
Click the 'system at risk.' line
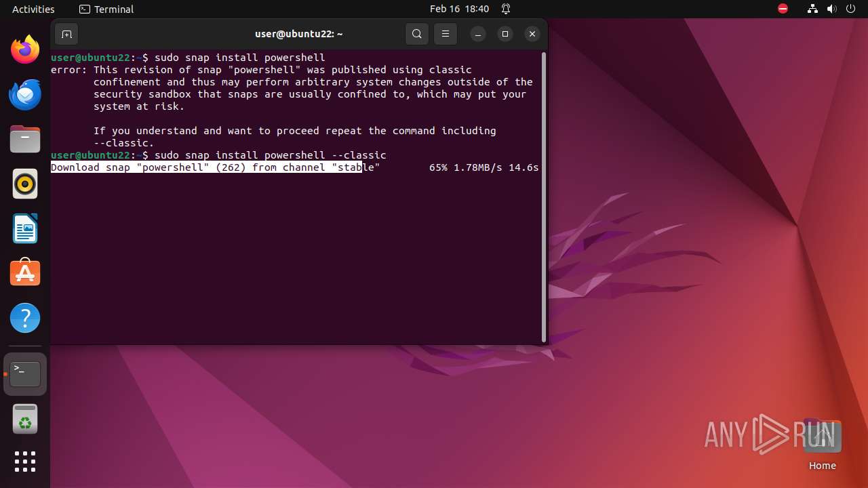[139, 106]
